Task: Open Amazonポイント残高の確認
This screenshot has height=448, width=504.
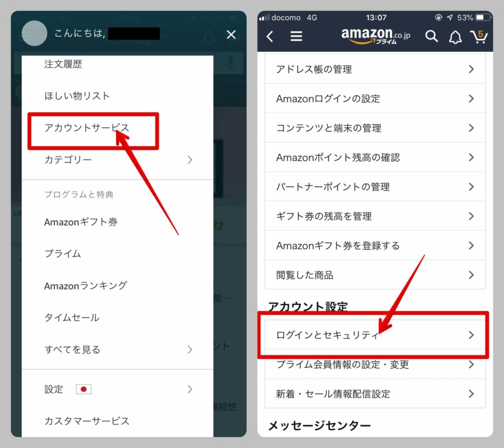Action: (x=375, y=157)
